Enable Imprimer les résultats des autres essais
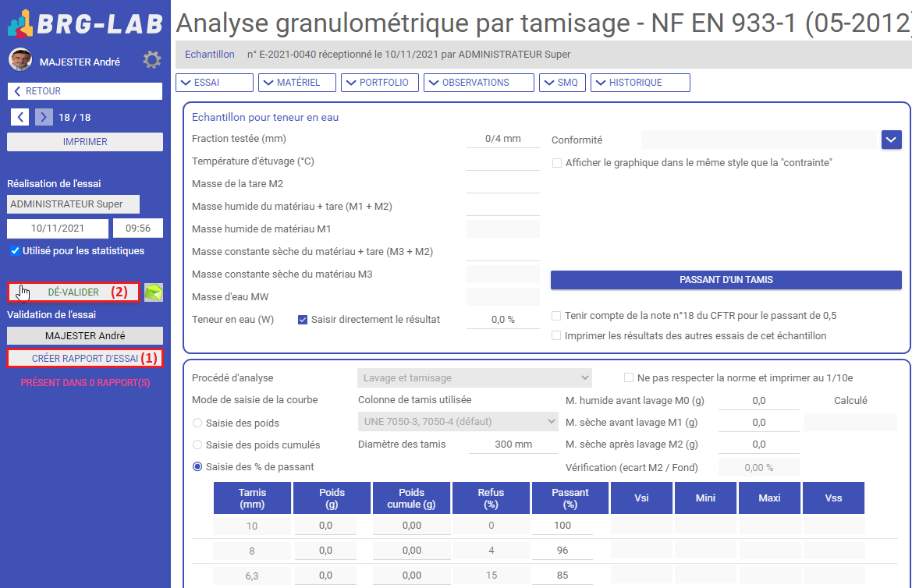Image resolution: width=912 pixels, height=588 pixels. 556,335
